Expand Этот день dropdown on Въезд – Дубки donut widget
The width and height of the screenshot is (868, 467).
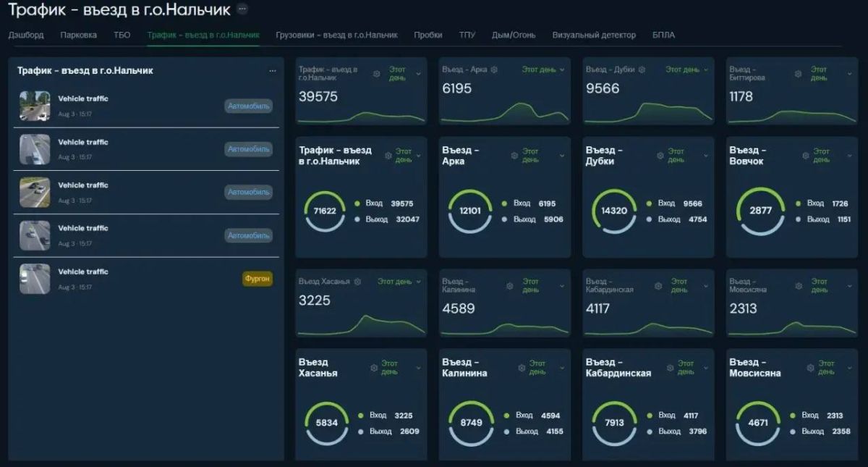(x=681, y=155)
